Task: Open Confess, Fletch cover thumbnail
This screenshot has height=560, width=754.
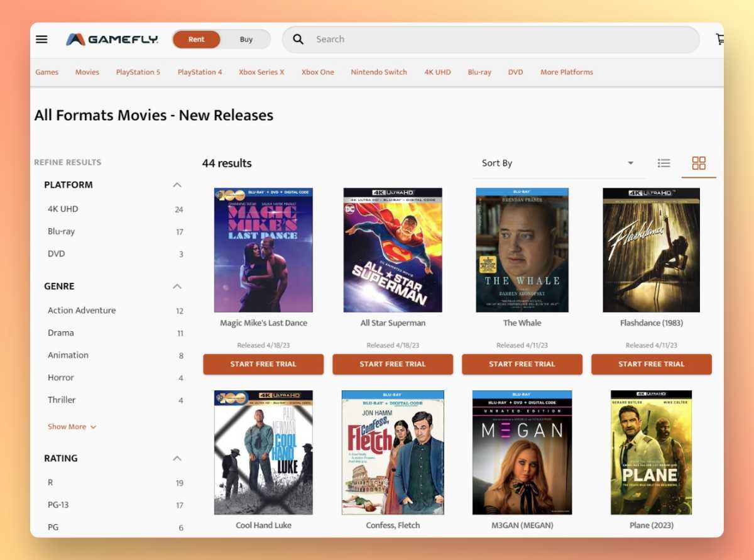Action: coord(393,453)
